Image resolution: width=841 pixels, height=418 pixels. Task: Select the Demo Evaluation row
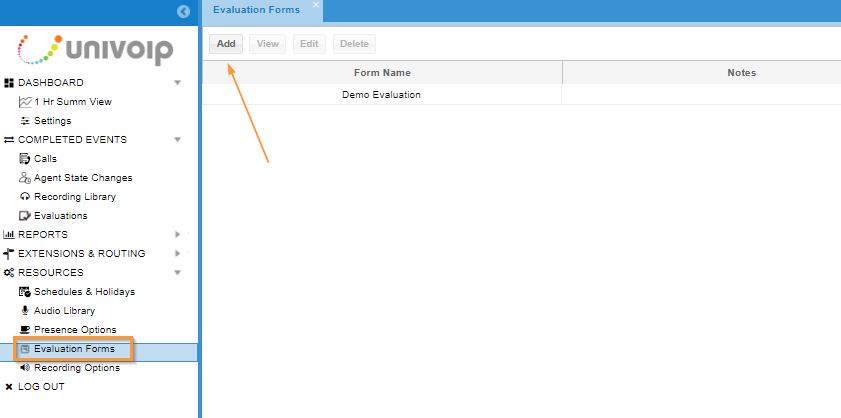pyautogui.click(x=521, y=95)
